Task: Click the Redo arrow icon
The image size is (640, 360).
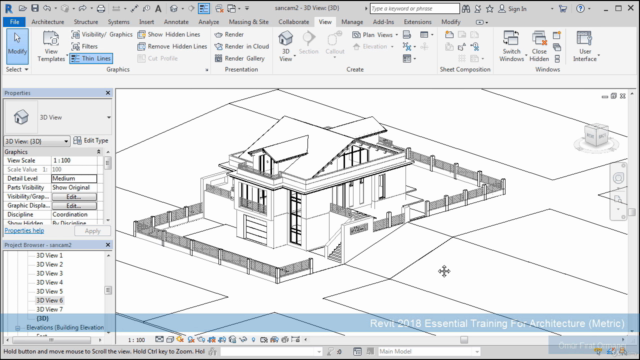Action: (82, 8)
